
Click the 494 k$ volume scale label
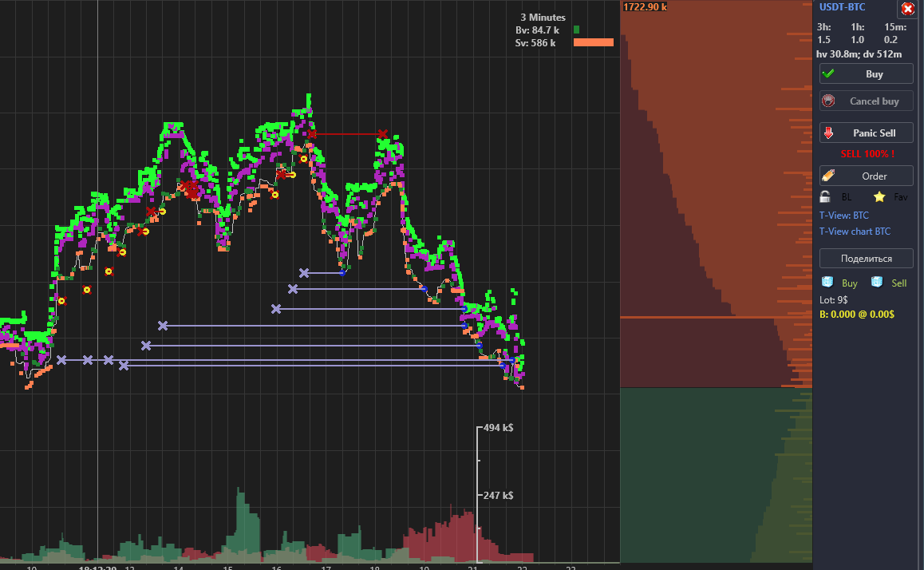click(x=498, y=428)
